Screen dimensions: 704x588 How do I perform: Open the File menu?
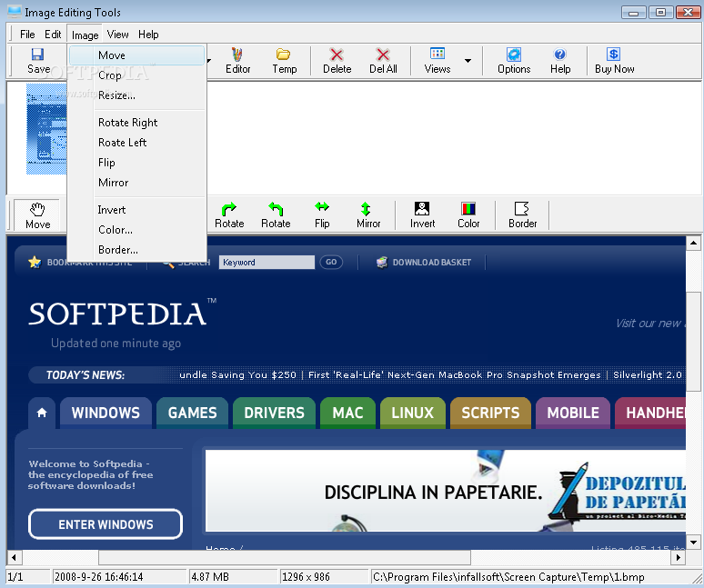click(27, 35)
